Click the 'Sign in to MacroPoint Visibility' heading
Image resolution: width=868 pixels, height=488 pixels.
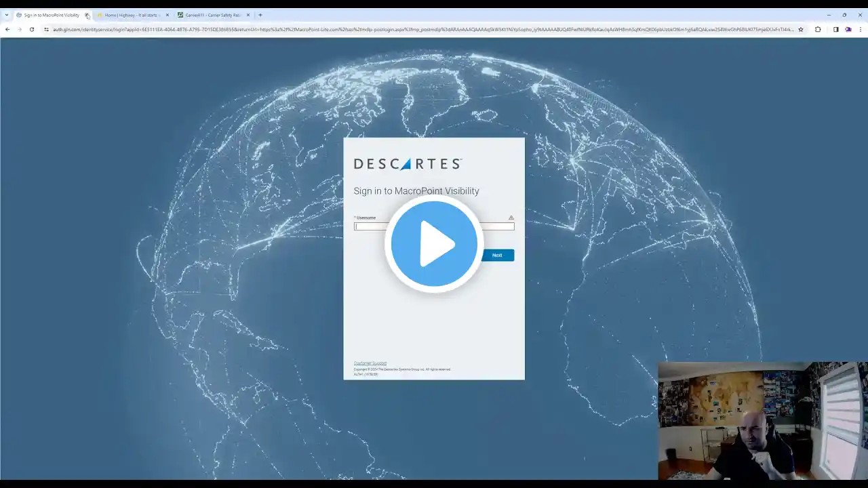click(416, 191)
